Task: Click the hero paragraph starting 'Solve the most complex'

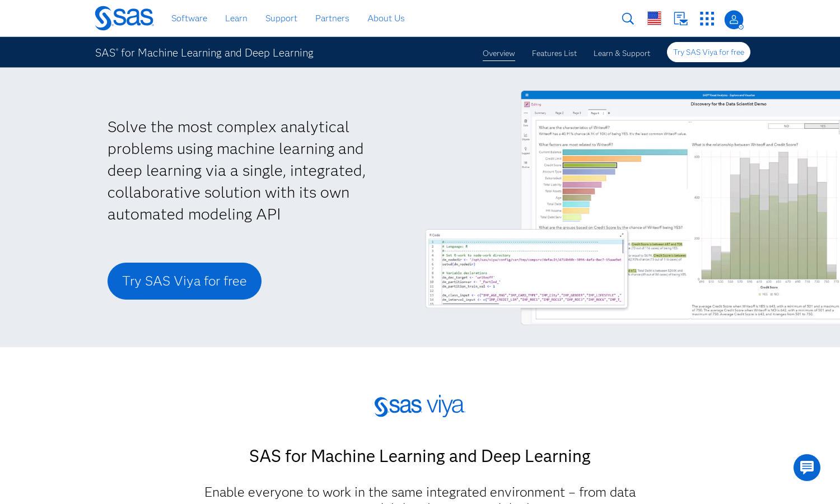Action: (x=236, y=170)
